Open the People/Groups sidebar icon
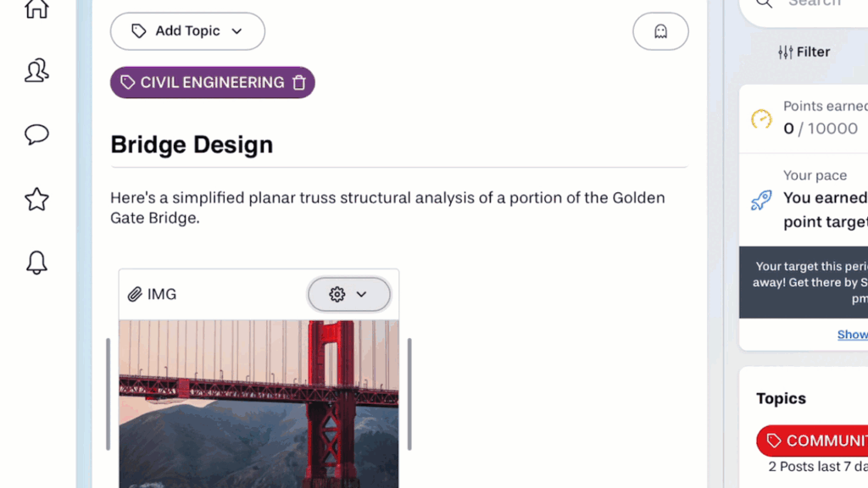 pos(36,71)
